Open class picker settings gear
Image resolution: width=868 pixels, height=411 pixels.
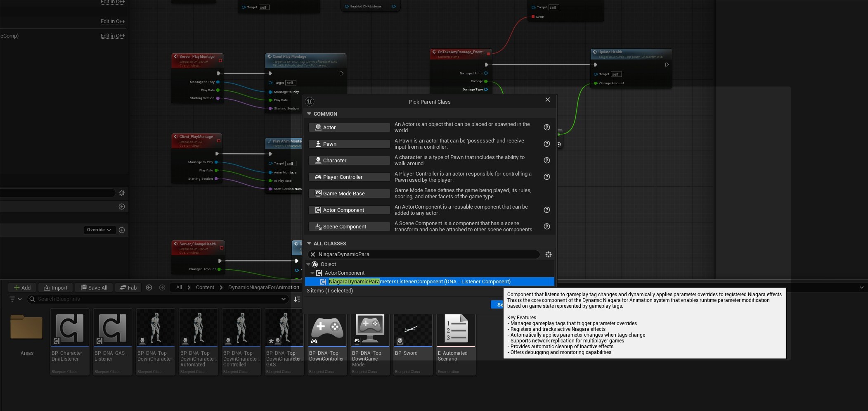click(x=548, y=254)
